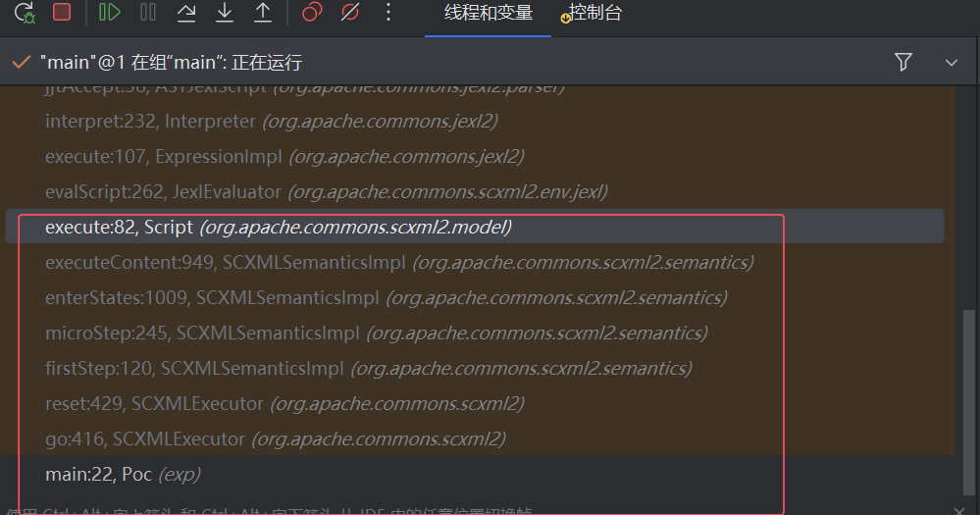Stop the debug session
The image size is (980, 515).
(x=62, y=13)
